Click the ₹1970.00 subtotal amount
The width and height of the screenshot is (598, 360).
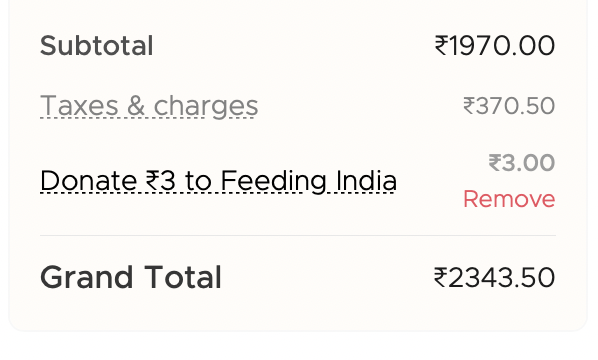(x=495, y=46)
